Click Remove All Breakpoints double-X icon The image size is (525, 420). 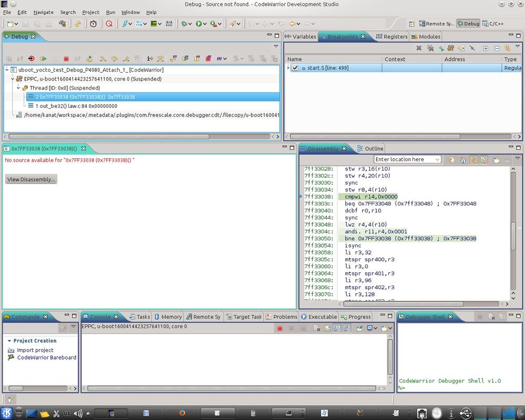click(x=430, y=48)
